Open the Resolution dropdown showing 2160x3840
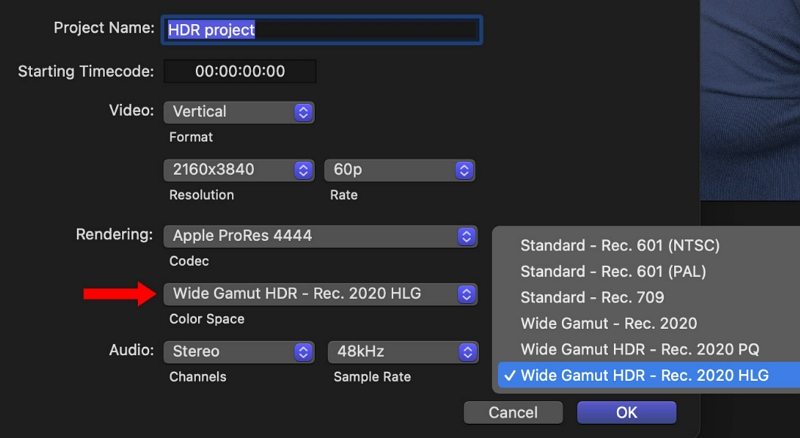The height and width of the screenshot is (438, 800). (239, 169)
